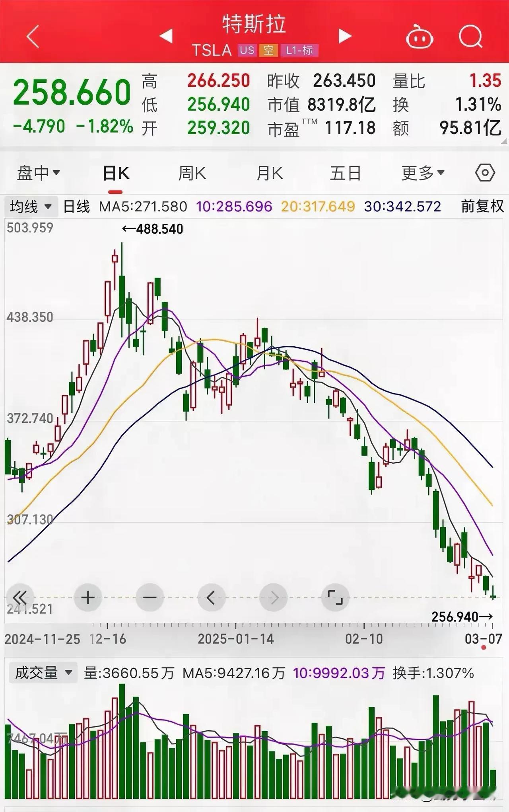
Task: Toggle 前复权 price adjustment
Action: (482, 207)
